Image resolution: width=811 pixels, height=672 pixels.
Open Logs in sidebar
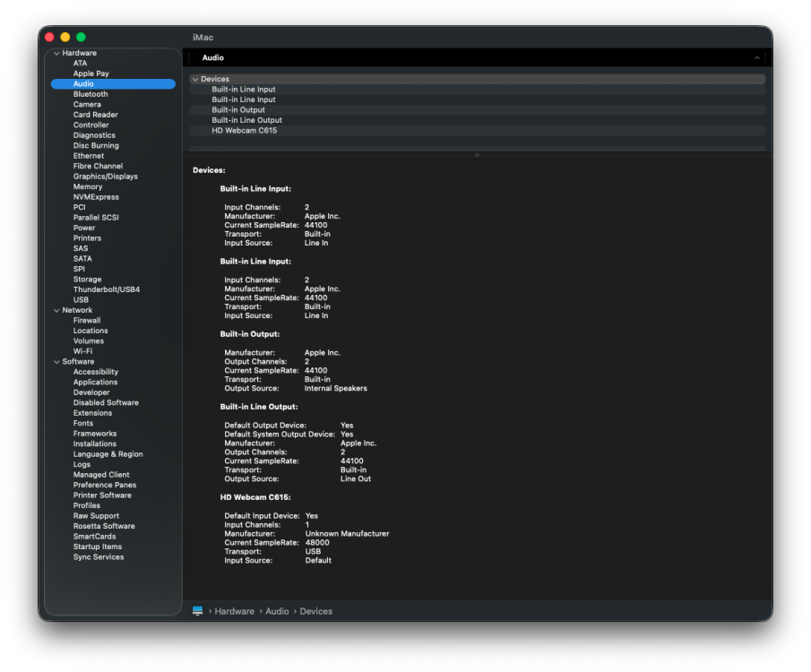click(82, 464)
